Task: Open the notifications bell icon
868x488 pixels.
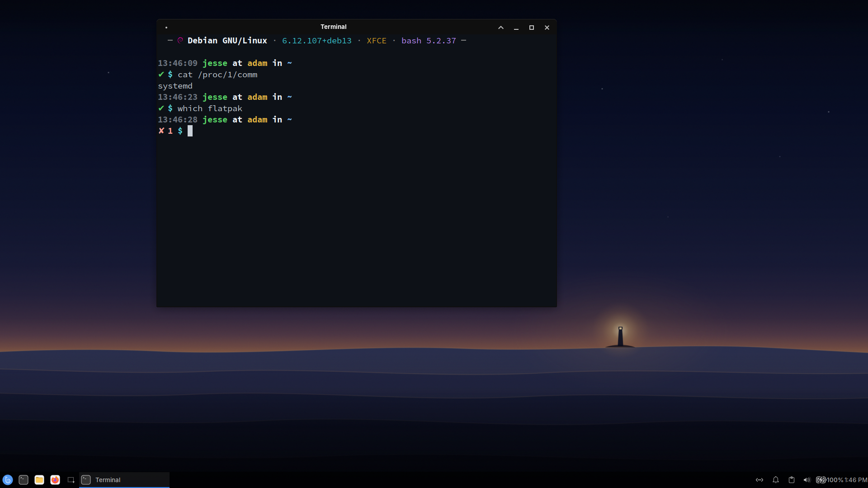Action: tap(776, 480)
